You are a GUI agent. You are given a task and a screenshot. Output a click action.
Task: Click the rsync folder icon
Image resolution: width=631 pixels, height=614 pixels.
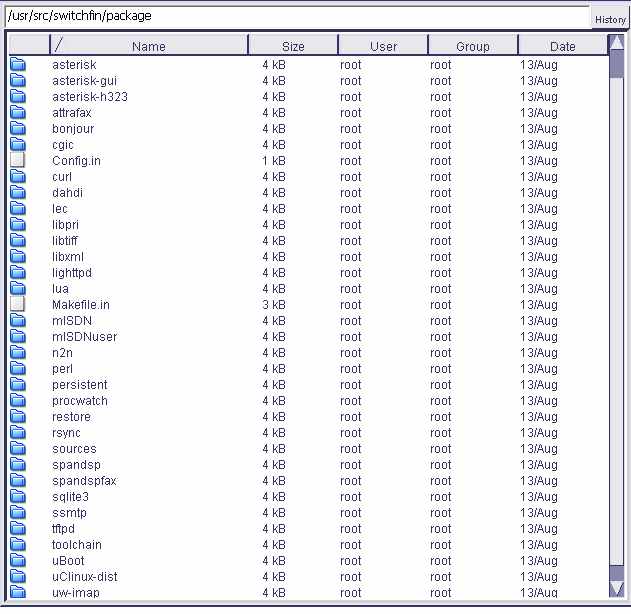click(x=18, y=432)
